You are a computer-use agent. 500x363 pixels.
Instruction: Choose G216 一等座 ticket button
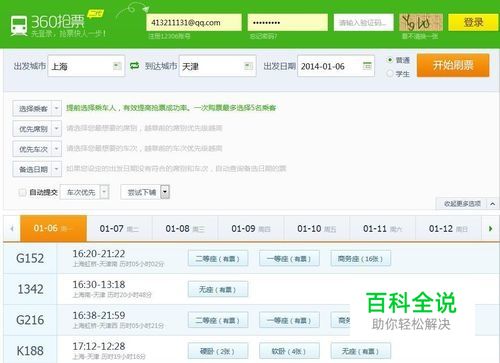click(x=289, y=320)
